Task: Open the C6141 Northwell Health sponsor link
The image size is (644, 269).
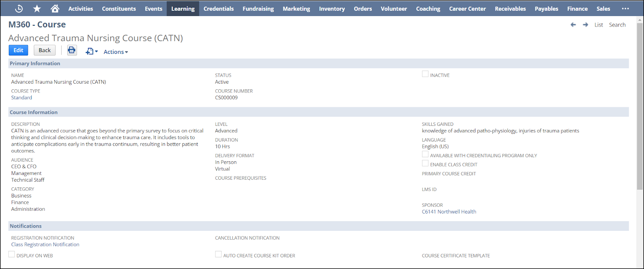Action: 449,212
